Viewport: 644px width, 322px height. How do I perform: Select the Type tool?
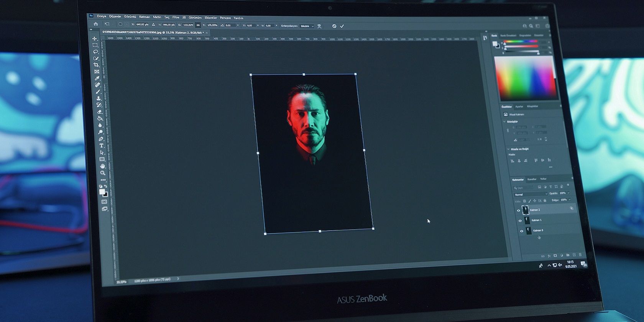[x=101, y=146]
